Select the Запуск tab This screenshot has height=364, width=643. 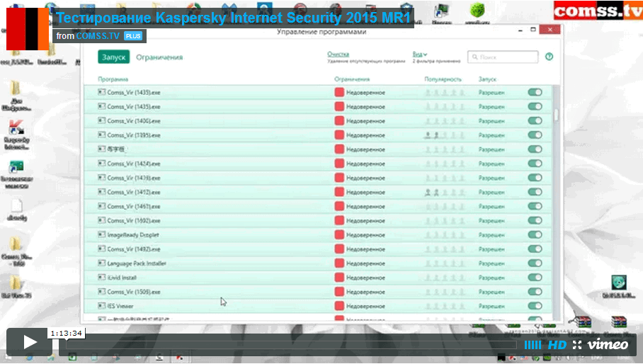click(x=113, y=57)
